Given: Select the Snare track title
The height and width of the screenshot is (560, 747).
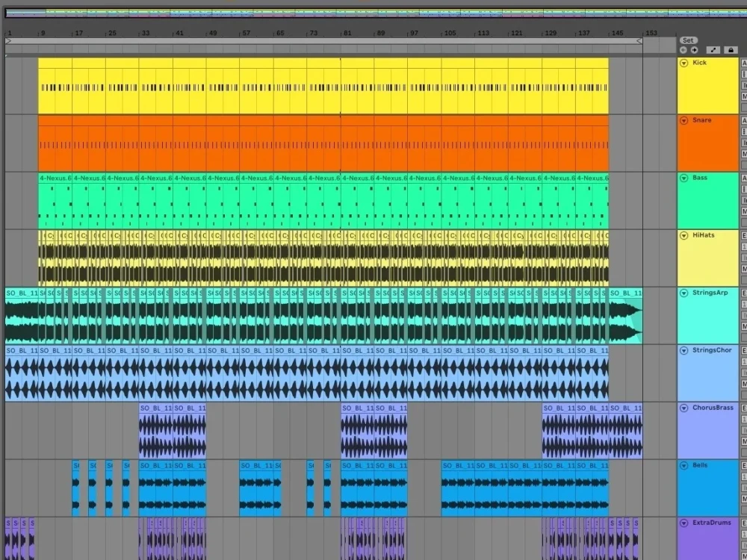Looking at the screenshot, I should click(701, 120).
